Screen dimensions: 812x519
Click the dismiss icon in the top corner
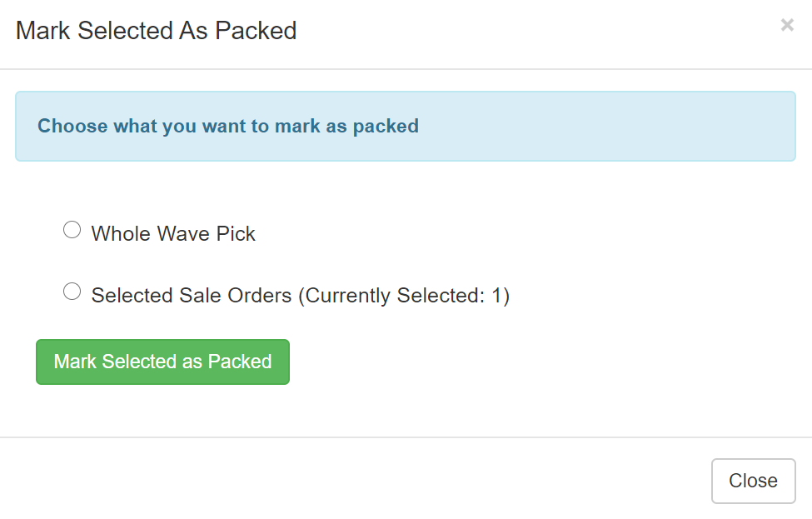[786, 25]
